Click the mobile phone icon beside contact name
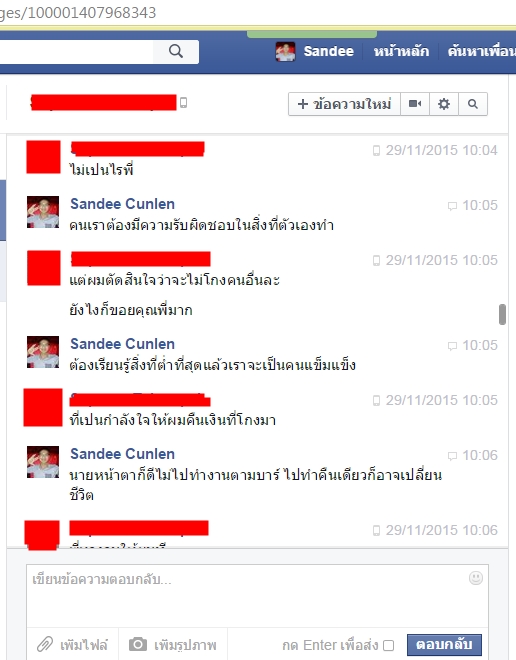Viewport: 516px width, 660px height. tap(183, 102)
